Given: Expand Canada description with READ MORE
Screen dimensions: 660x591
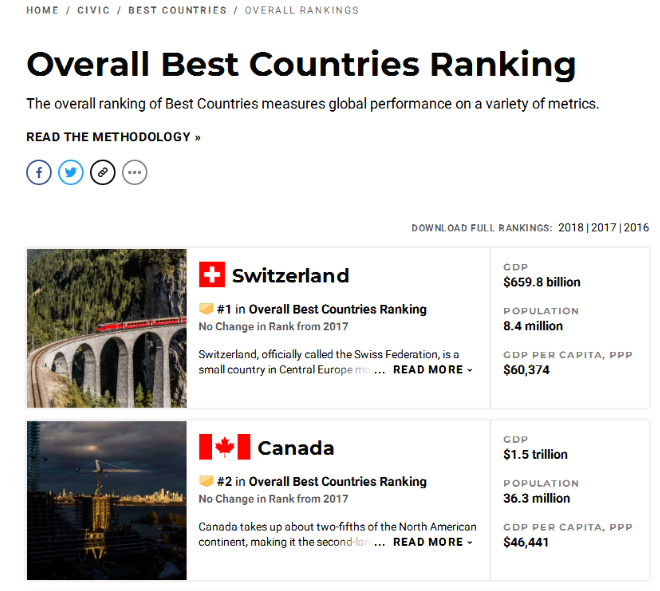Looking at the screenshot, I should [433, 542].
